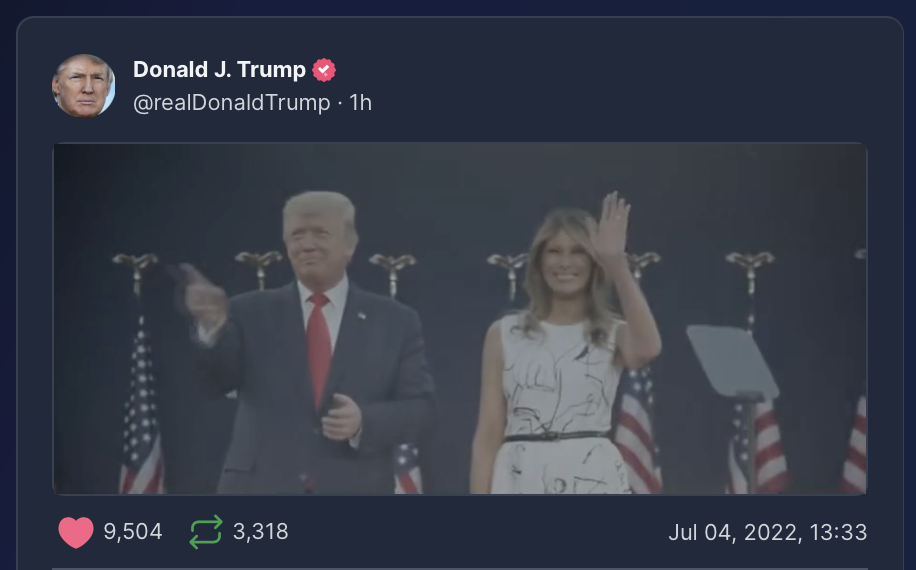Click the Jul 04, 2022, 13:33 date

(x=768, y=533)
